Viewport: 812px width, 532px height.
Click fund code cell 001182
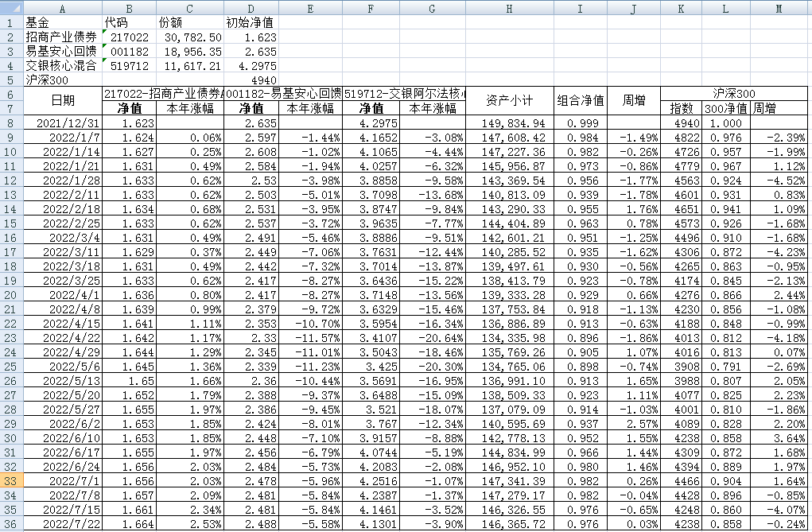(130, 51)
